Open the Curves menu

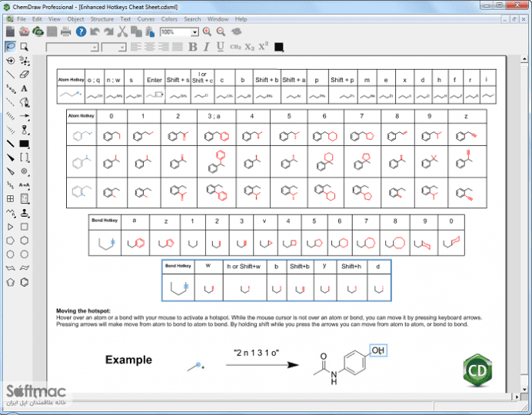coord(146,19)
